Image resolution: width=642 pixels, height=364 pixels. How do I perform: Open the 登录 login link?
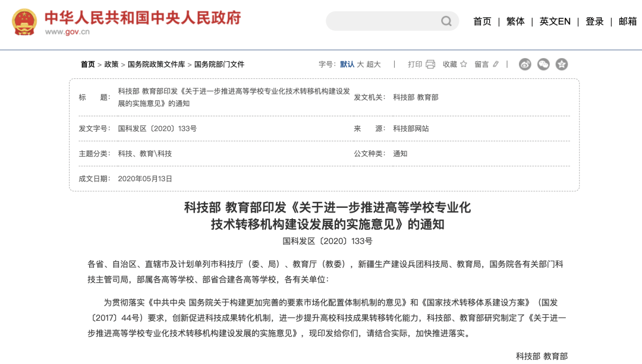tap(594, 22)
